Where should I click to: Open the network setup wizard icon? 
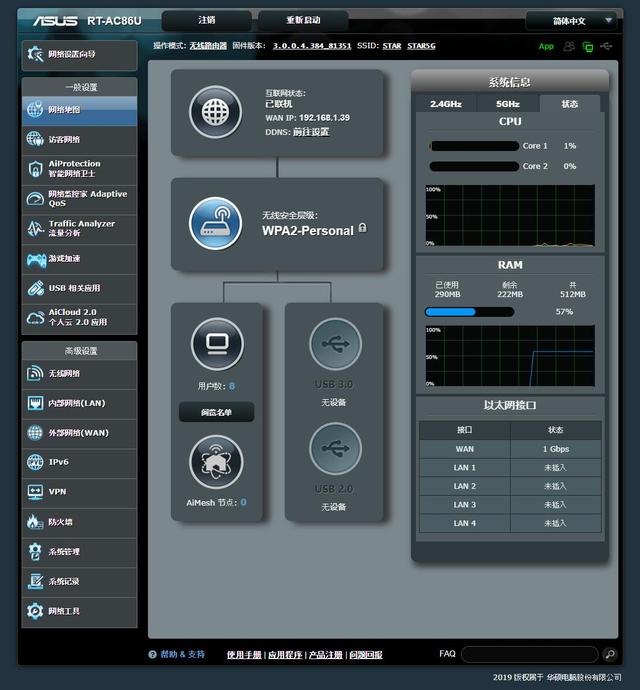[35, 54]
